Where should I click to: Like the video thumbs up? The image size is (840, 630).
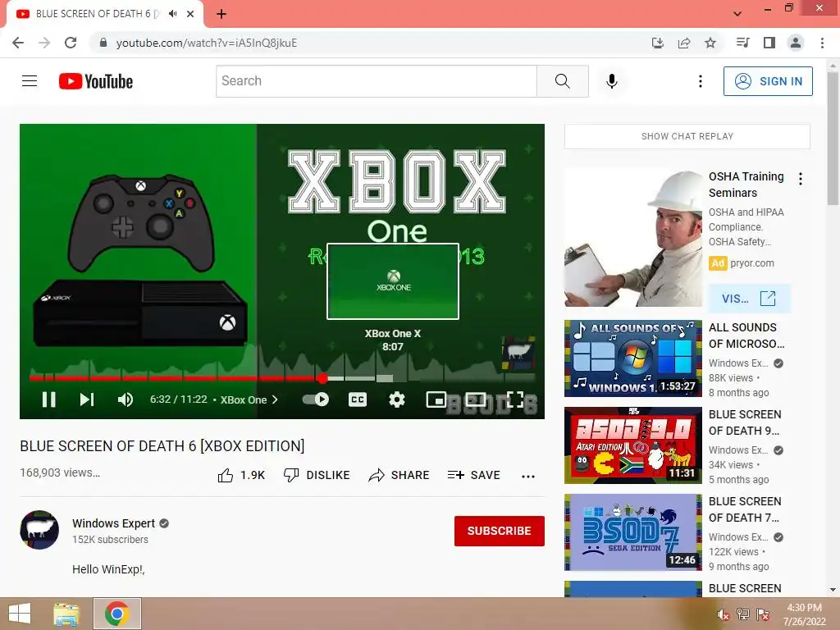coord(241,475)
